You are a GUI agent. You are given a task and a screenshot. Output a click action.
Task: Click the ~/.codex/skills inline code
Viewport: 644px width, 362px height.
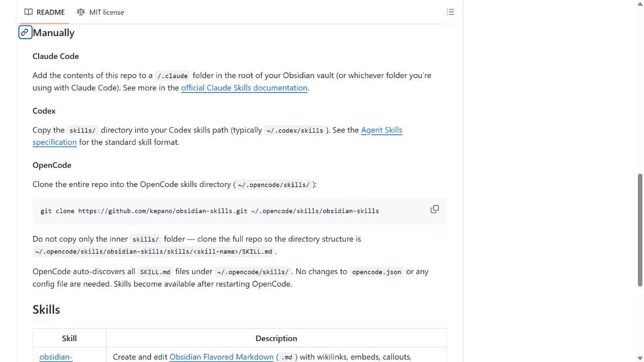pyautogui.click(x=294, y=130)
